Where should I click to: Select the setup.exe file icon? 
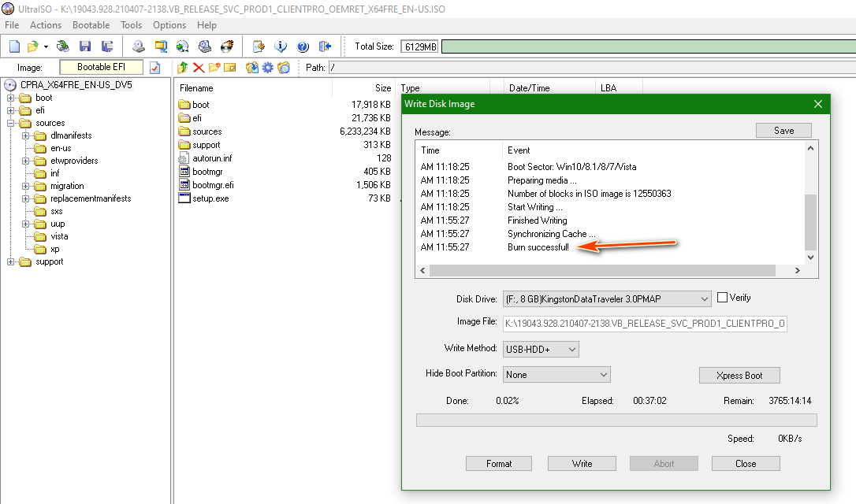pyautogui.click(x=184, y=198)
